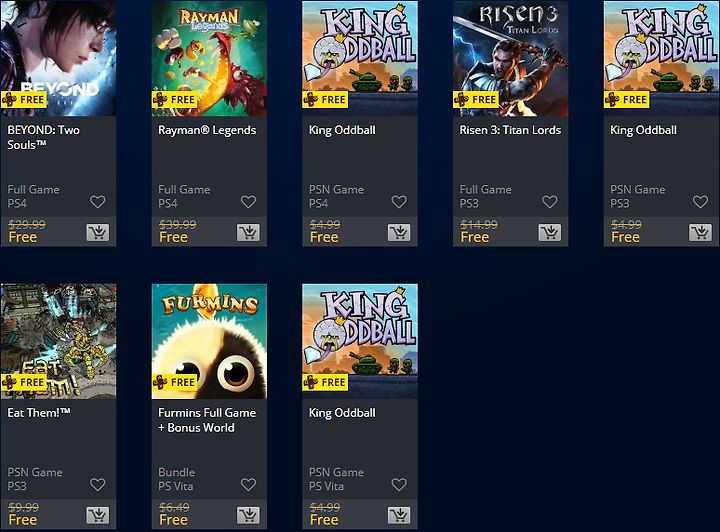Add Eat Them! to cart

coord(98,515)
